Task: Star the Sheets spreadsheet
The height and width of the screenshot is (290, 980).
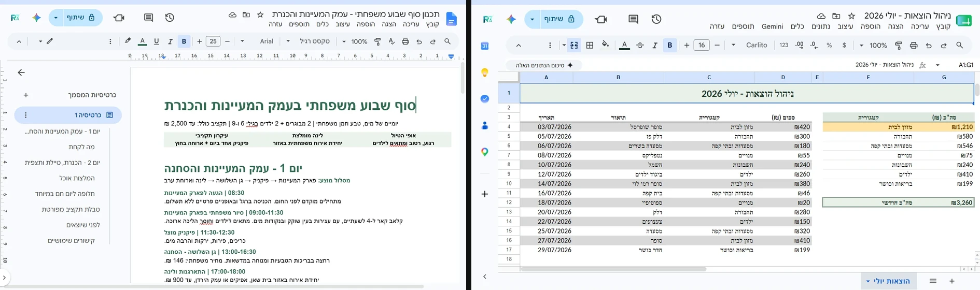Action: [851, 17]
